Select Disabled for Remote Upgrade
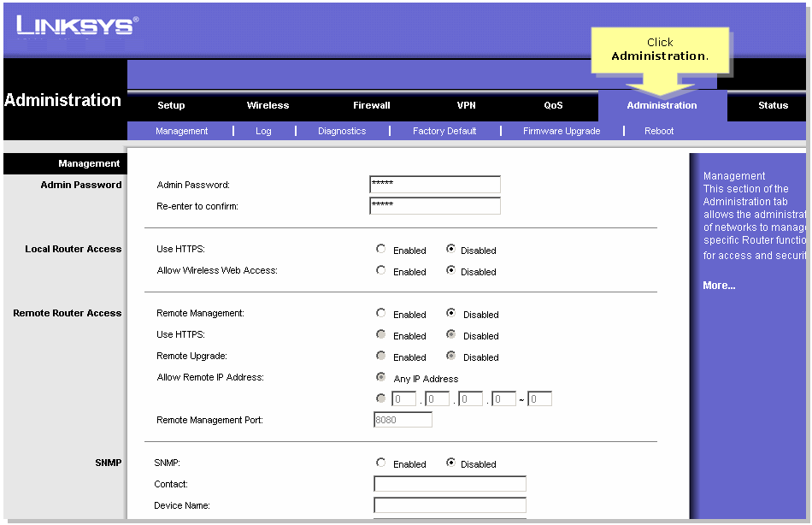This screenshot has width=812, height=525. click(x=450, y=356)
